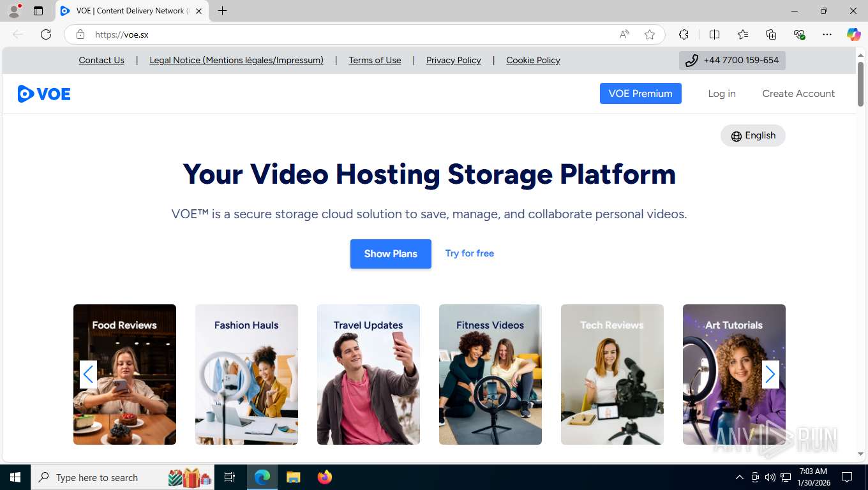Open browser Extensions icon

tap(684, 34)
